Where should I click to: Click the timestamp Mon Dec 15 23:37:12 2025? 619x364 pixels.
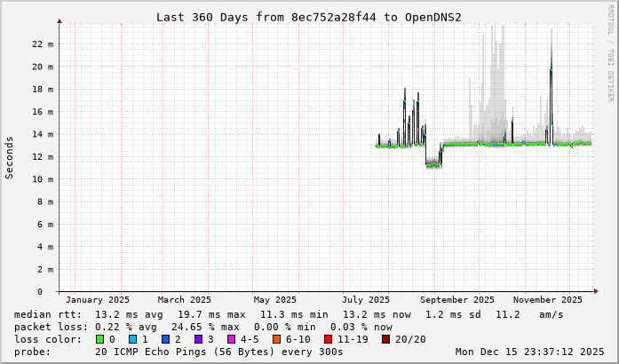[x=529, y=352]
